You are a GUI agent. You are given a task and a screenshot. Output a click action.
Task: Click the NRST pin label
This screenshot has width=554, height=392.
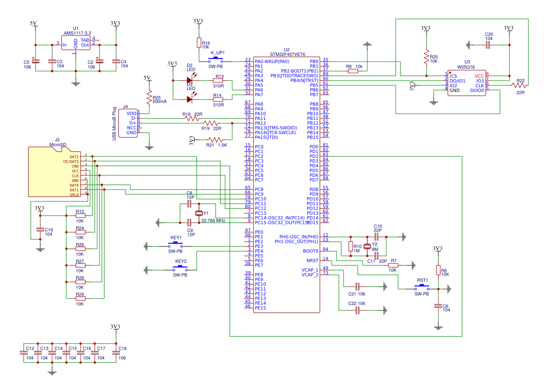point(312,261)
